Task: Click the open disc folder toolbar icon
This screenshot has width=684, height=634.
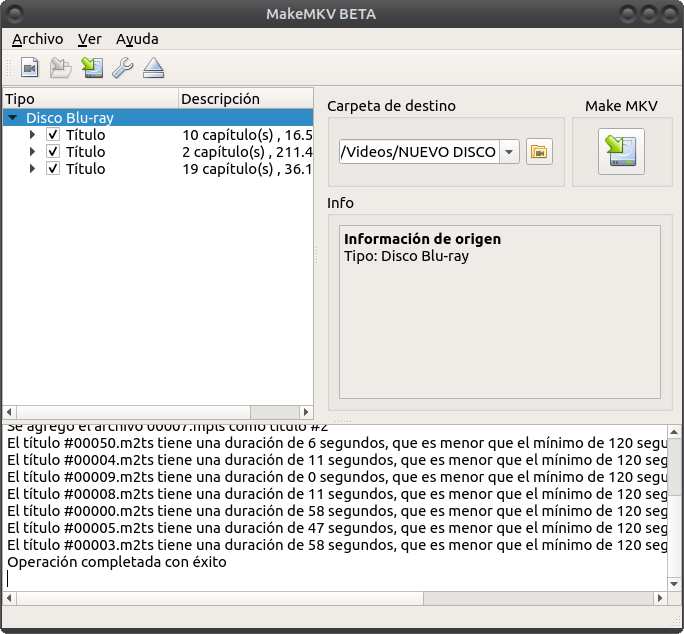Action: tap(61, 68)
